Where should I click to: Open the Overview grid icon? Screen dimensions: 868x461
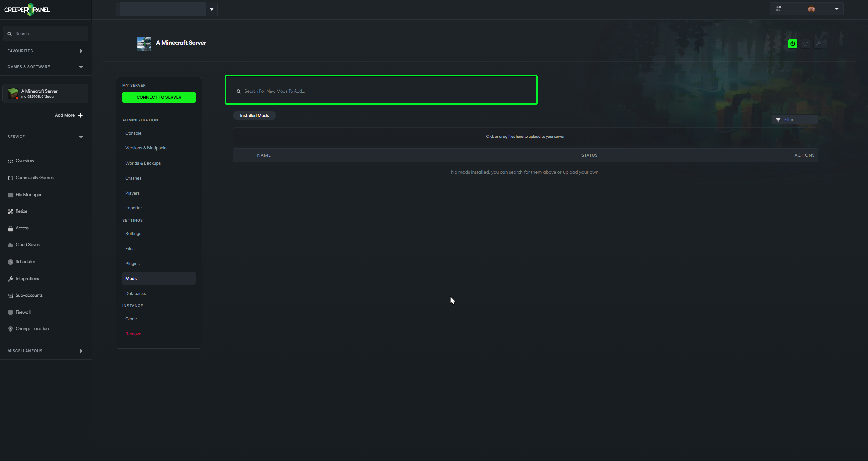(x=11, y=161)
